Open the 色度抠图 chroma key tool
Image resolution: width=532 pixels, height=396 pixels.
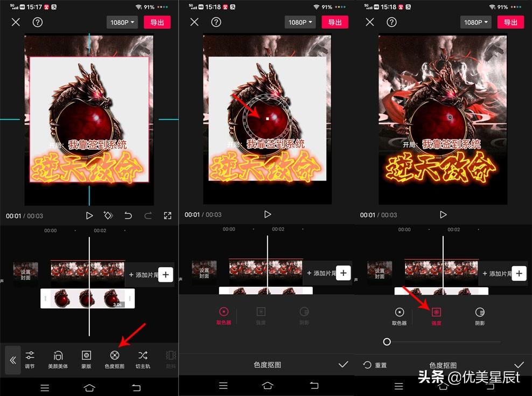(115, 360)
